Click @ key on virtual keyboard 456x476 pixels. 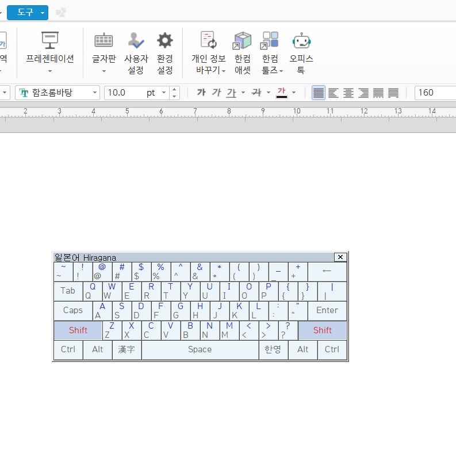(102, 271)
